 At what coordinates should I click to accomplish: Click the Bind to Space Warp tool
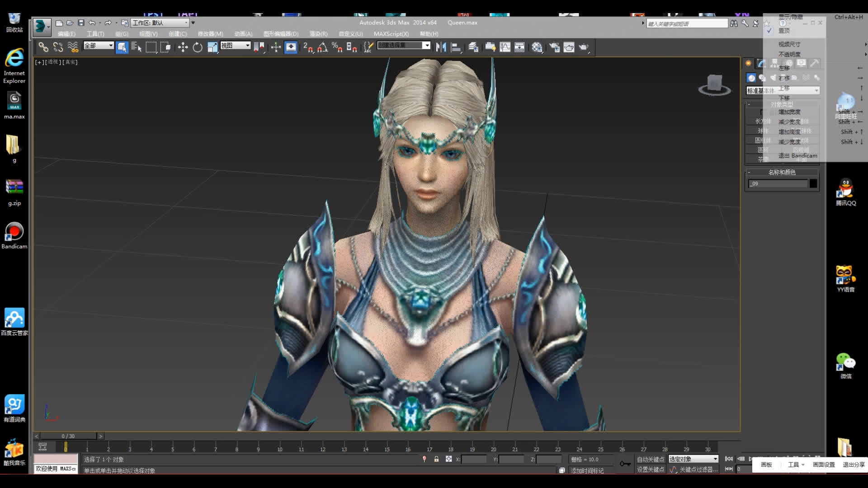[73, 47]
